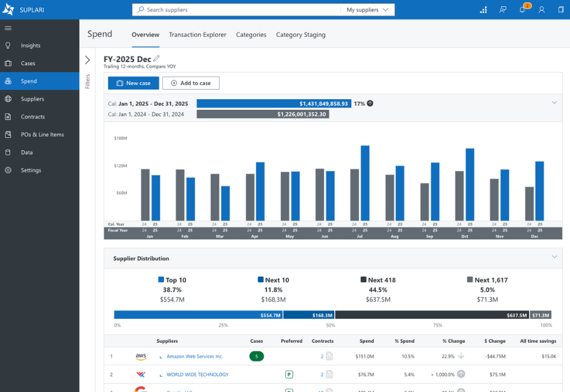Toggle the Top 10 legend square

click(x=161, y=280)
